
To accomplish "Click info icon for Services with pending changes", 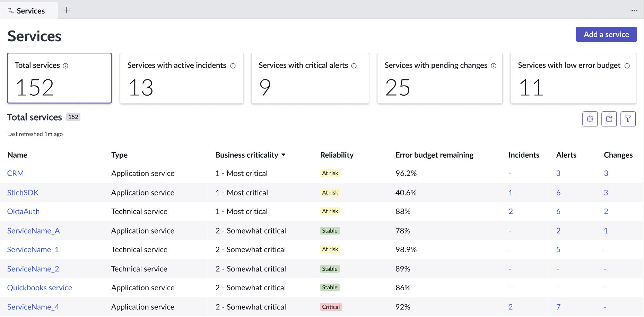I will (x=494, y=65).
